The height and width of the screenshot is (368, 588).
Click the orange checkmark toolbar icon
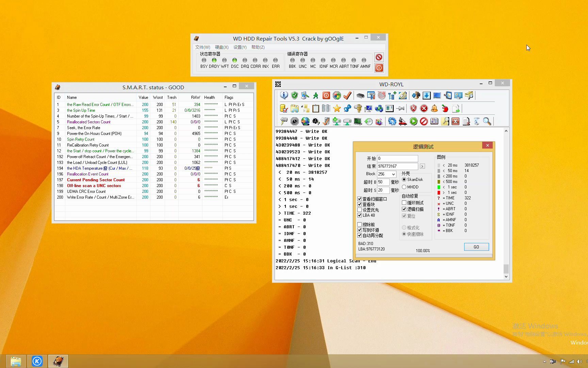pyautogui.click(x=347, y=95)
